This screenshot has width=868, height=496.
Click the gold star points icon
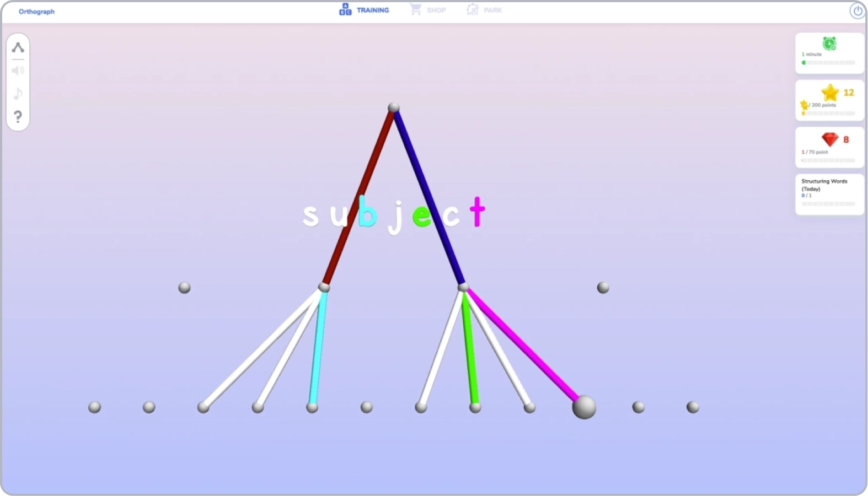coord(829,93)
